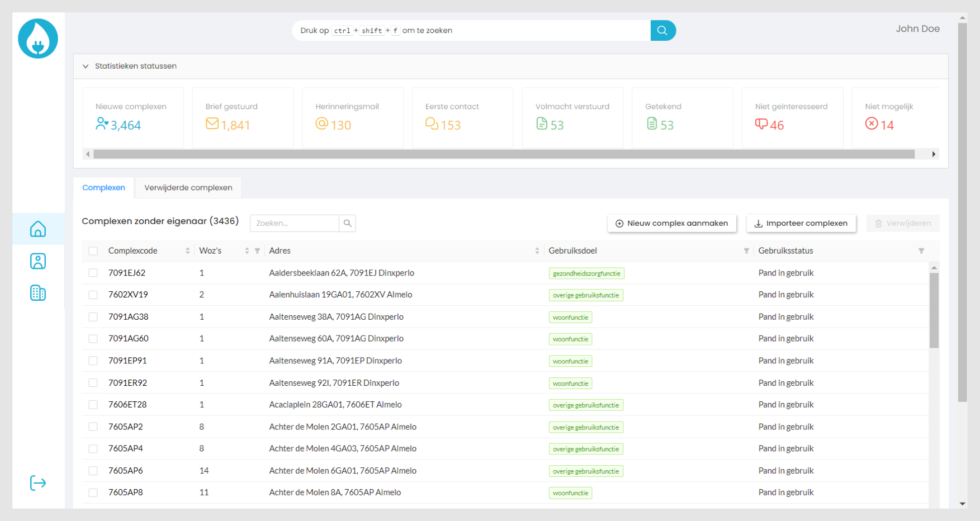Sort by Adres column arrows

coord(537,251)
